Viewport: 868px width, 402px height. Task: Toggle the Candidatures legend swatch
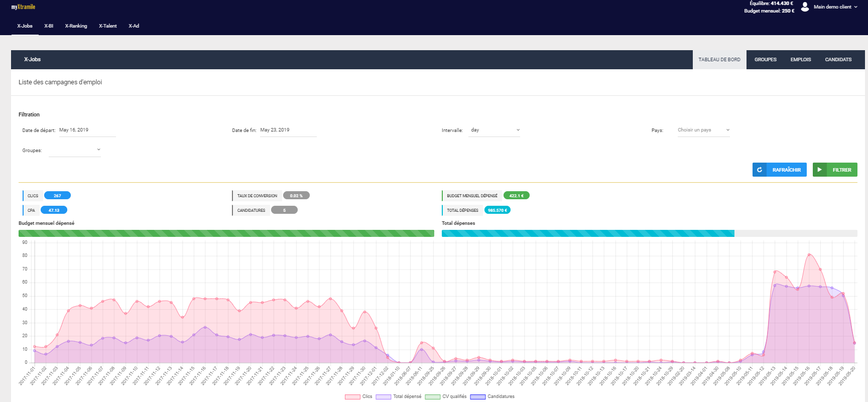[x=478, y=396]
